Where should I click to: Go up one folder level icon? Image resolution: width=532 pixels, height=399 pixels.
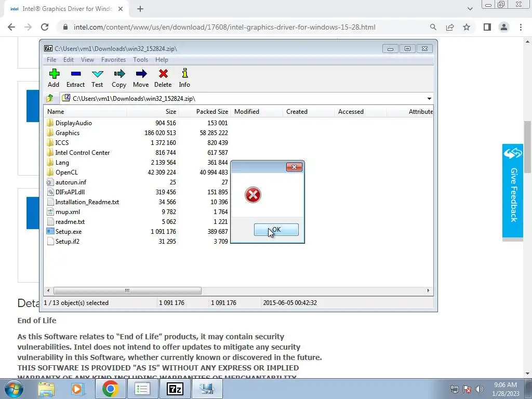point(50,98)
